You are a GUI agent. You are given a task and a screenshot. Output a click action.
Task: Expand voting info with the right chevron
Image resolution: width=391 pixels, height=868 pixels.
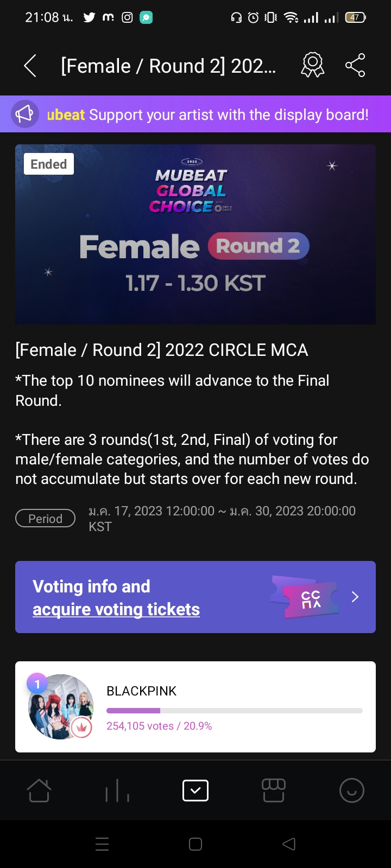[355, 597]
